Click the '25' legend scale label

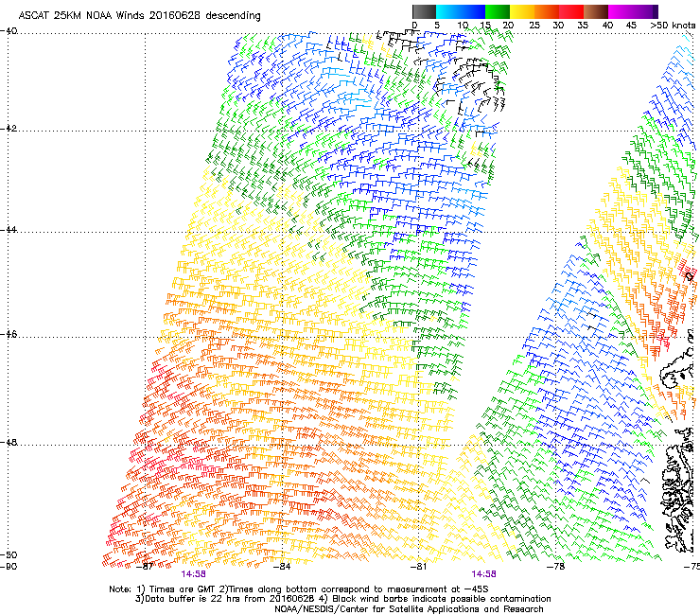(x=534, y=26)
